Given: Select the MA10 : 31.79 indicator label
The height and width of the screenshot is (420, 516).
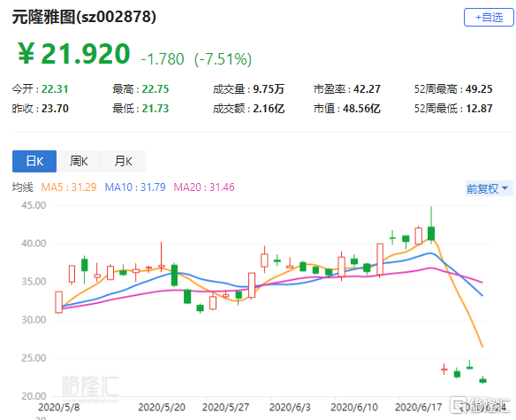Looking at the screenshot, I should tap(135, 187).
